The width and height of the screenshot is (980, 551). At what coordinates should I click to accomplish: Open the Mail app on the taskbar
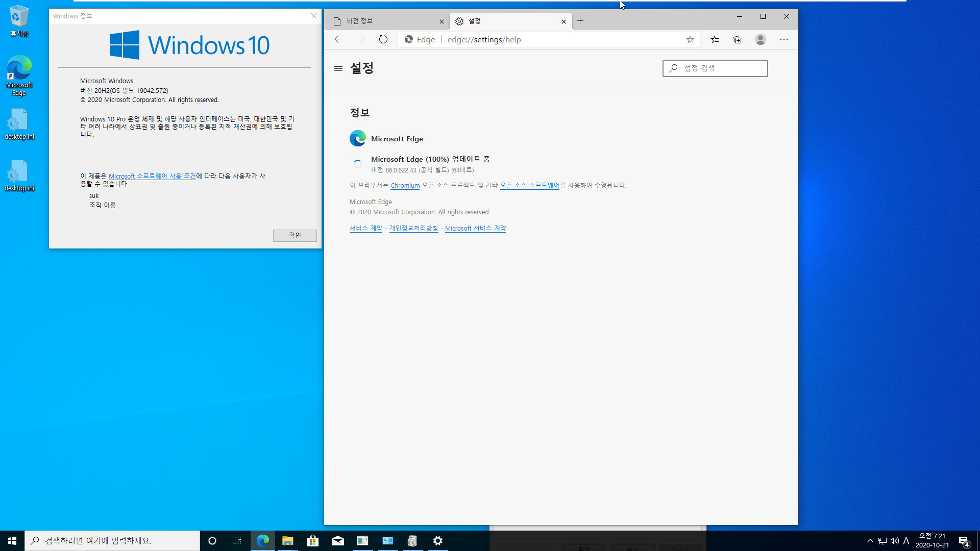pos(337,541)
